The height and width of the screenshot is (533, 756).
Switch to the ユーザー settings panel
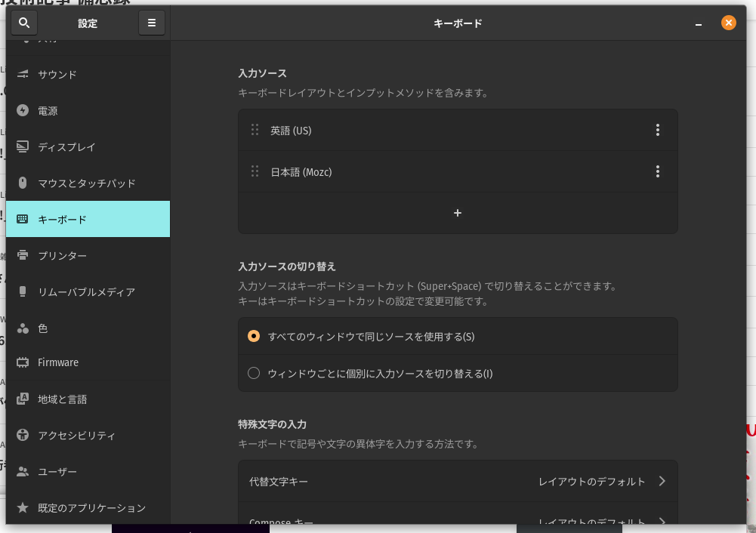tap(57, 472)
